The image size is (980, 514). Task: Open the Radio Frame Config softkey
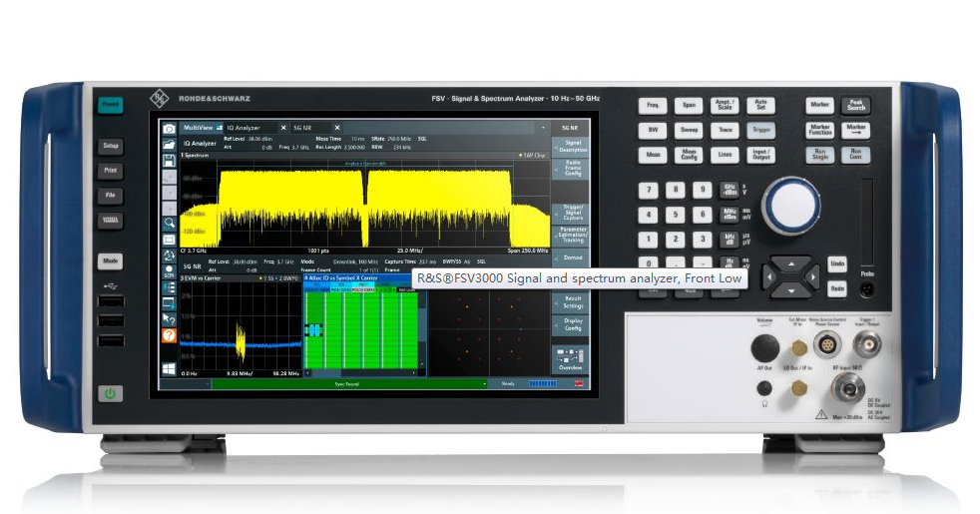(571, 169)
